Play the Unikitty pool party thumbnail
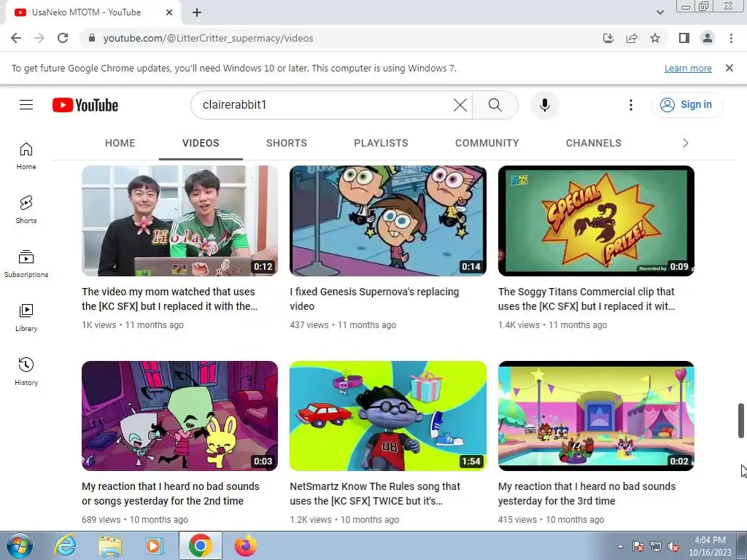Image resolution: width=747 pixels, height=560 pixels. click(x=596, y=416)
